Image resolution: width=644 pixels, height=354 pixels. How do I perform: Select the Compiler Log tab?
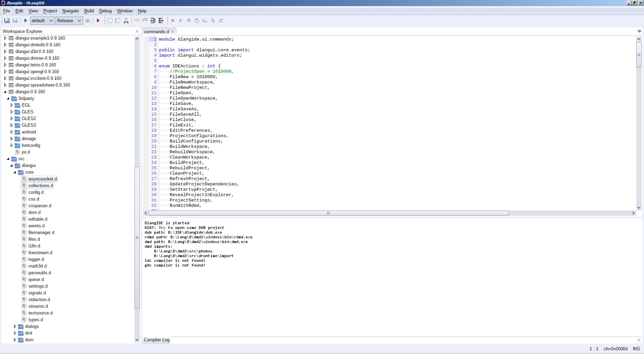tap(157, 340)
